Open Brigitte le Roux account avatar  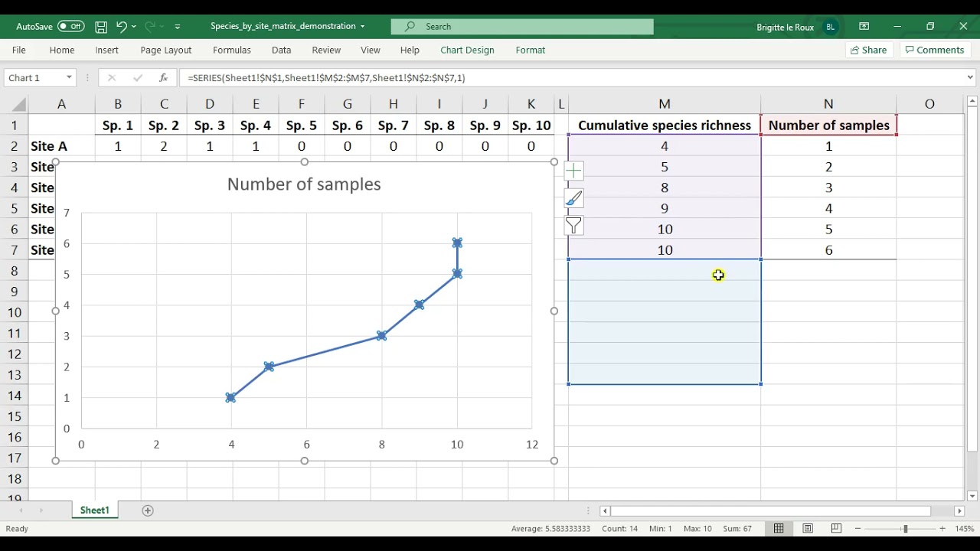click(x=830, y=26)
